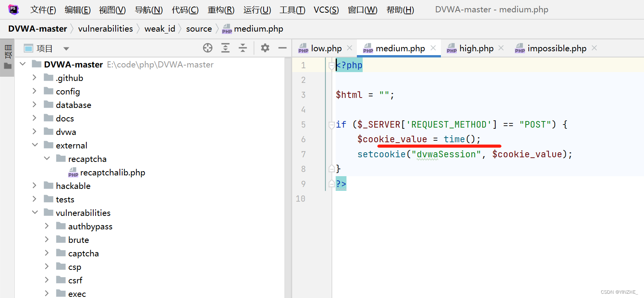Click the locate current file crosshair icon

(208, 48)
